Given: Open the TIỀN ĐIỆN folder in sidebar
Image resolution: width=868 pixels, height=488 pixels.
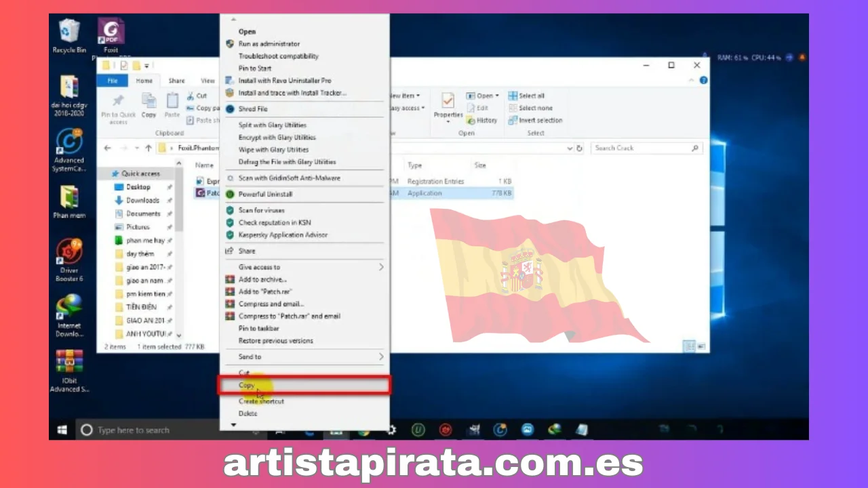Looking at the screenshot, I should [141, 307].
